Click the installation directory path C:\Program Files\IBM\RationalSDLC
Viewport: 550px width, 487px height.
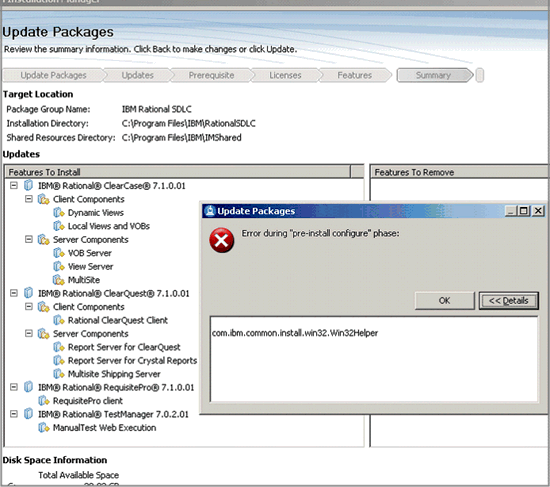[x=189, y=124]
